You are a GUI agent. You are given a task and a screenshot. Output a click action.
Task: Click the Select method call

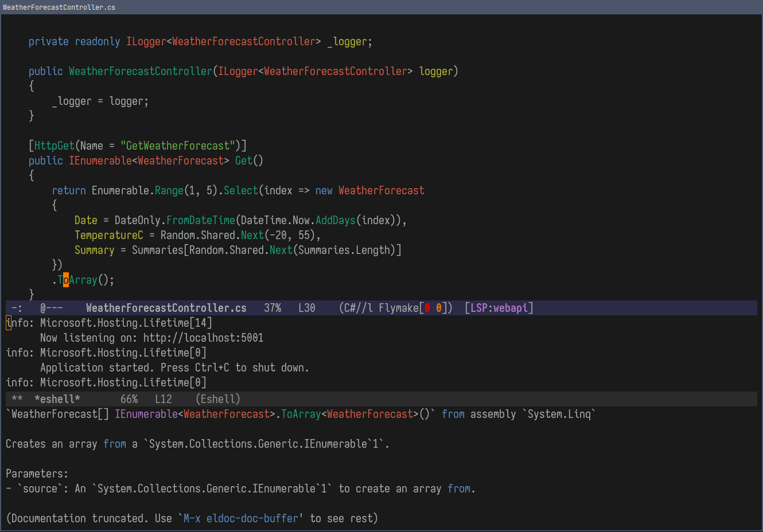point(241,190)
